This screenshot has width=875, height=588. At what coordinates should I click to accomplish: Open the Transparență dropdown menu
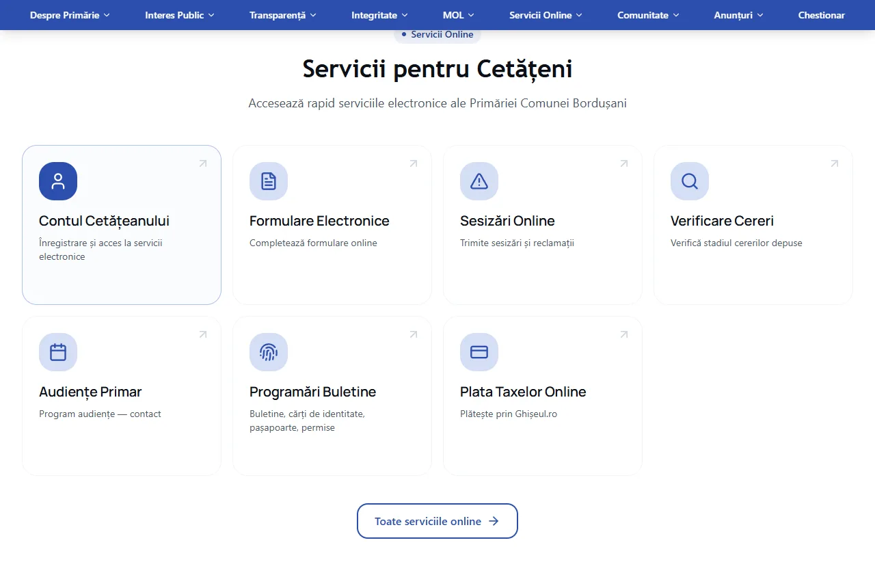click(283, 15)
